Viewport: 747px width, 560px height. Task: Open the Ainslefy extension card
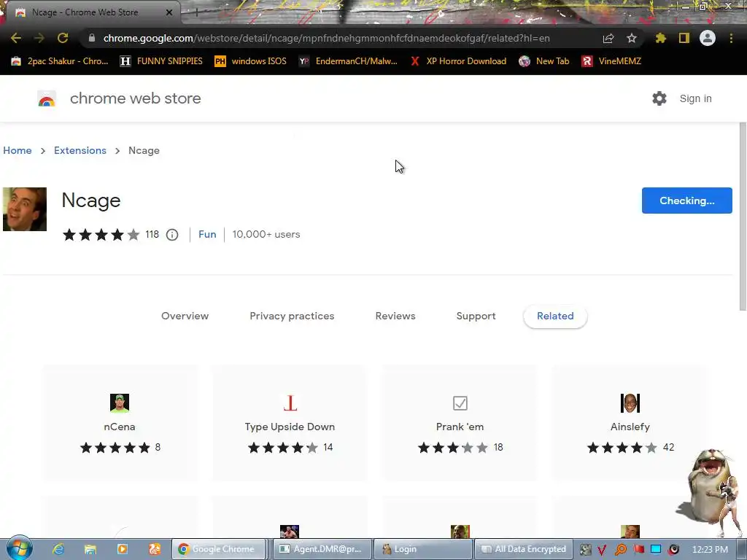pyautogui.click(x=630, y=423)
